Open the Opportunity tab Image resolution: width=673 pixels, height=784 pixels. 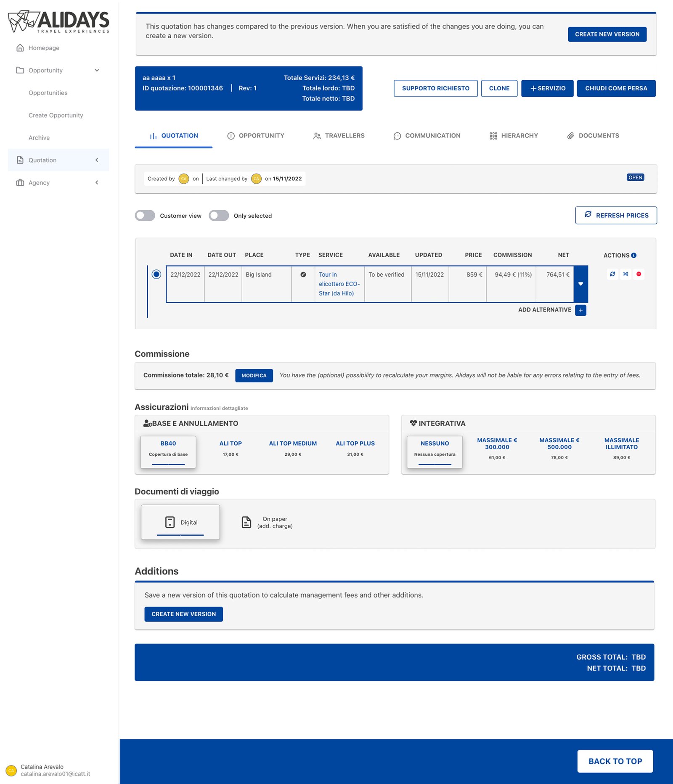256,136
